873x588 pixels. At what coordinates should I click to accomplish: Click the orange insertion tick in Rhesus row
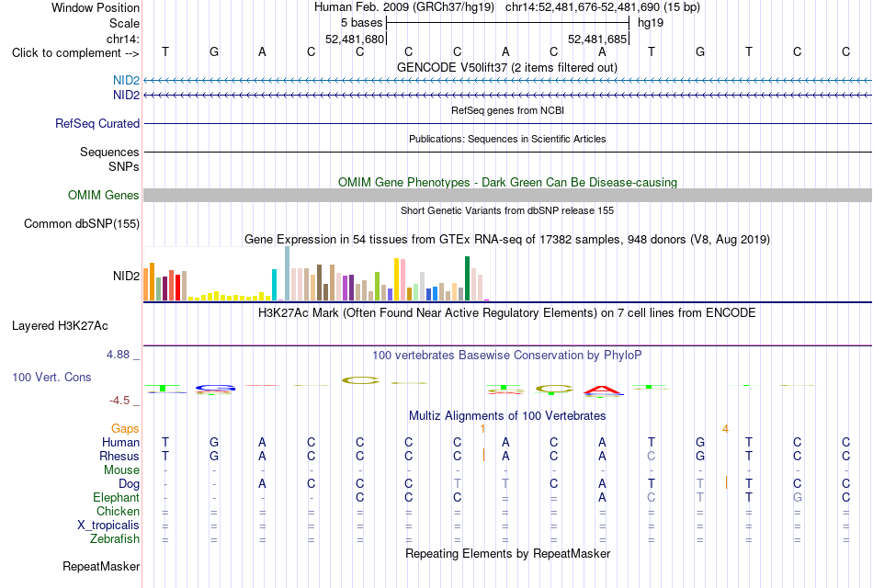coord(483,455)
